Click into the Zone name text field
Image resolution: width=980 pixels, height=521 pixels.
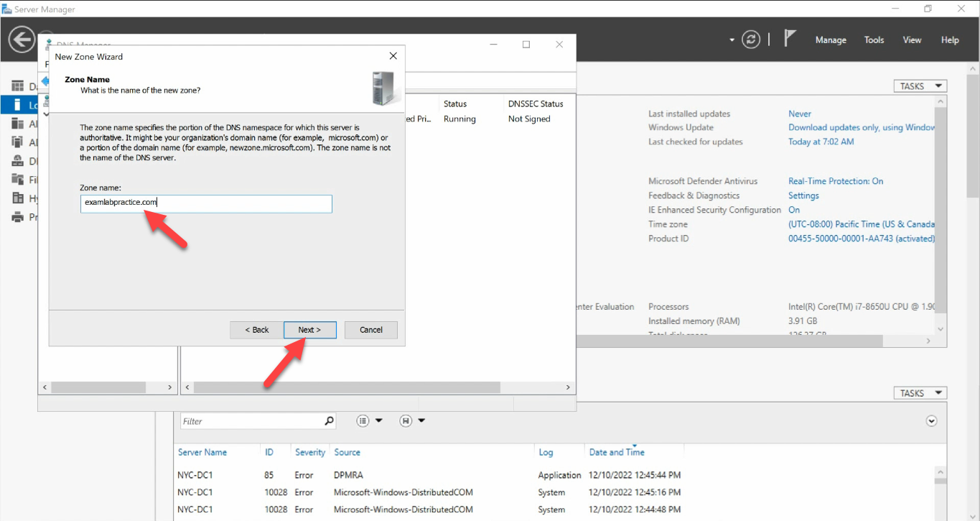pos(206,203)
